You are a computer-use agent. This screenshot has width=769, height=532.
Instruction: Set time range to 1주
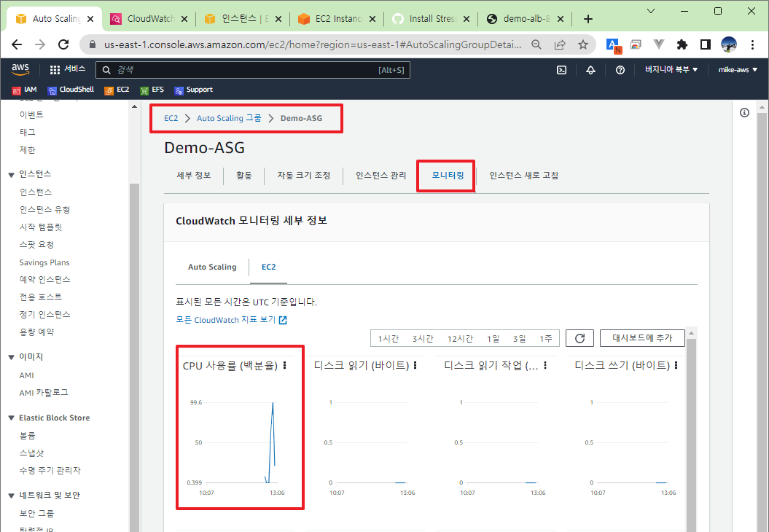click(x=546, y=339)
